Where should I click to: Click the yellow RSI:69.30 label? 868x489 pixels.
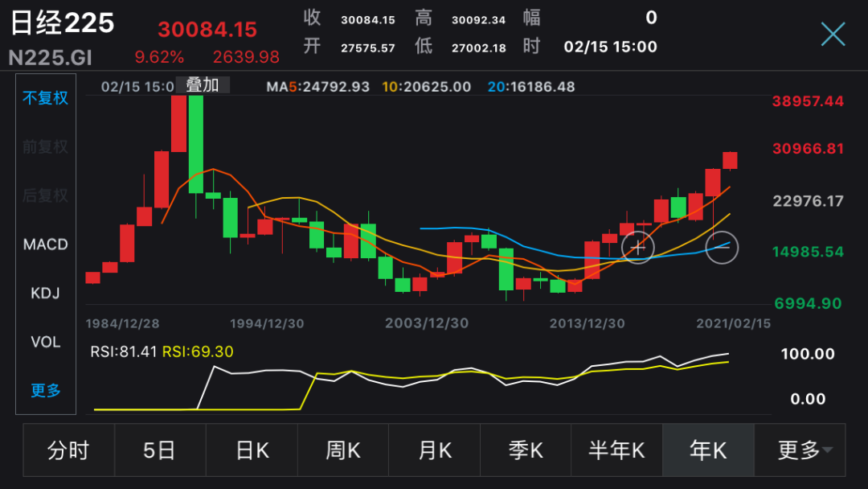(198, 351)
